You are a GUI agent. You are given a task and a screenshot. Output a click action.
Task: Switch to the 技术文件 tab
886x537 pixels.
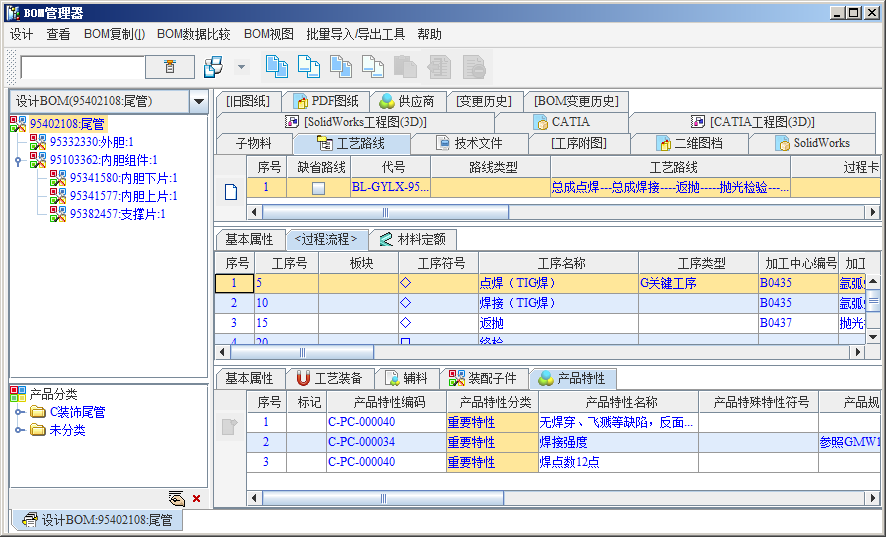pyautogui.click(x=469, y=143)
